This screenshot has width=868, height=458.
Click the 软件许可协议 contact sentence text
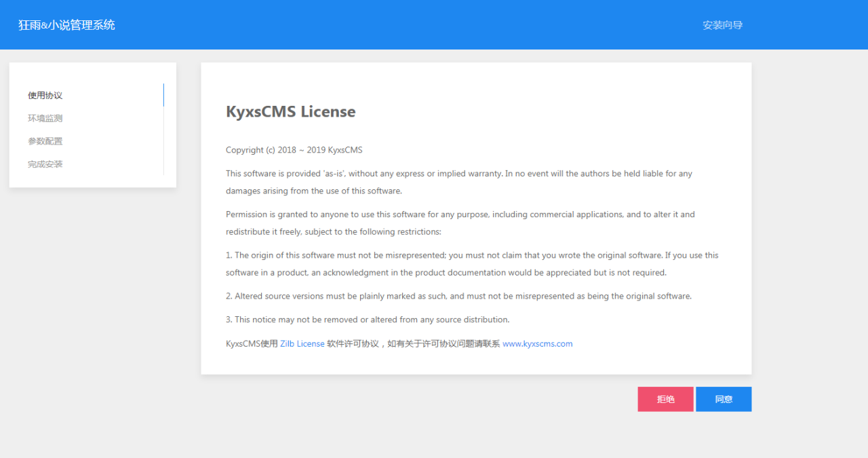click(x=412, y=344)
